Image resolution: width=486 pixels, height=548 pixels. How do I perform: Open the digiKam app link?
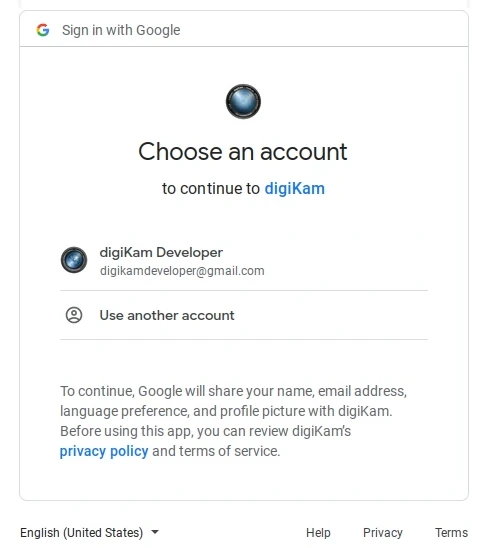295,188
